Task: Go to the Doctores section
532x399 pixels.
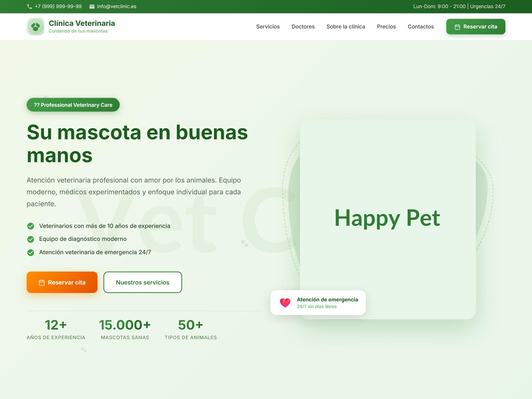Action: click(303, 26)
